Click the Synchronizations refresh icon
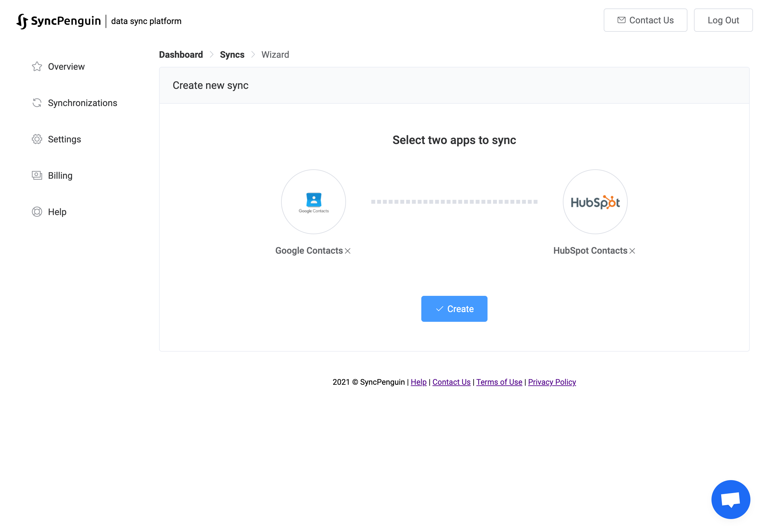Image resolution: width=766 pixels, height=532 pixels. (x=37, y=103)
